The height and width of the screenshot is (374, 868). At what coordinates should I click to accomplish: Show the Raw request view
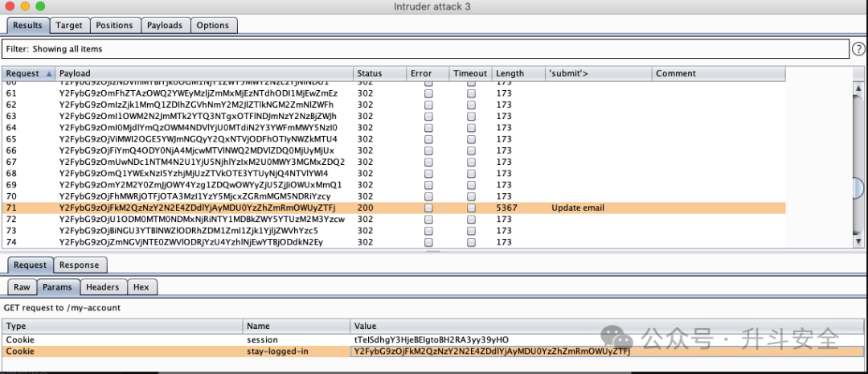[x=23, y=287]
